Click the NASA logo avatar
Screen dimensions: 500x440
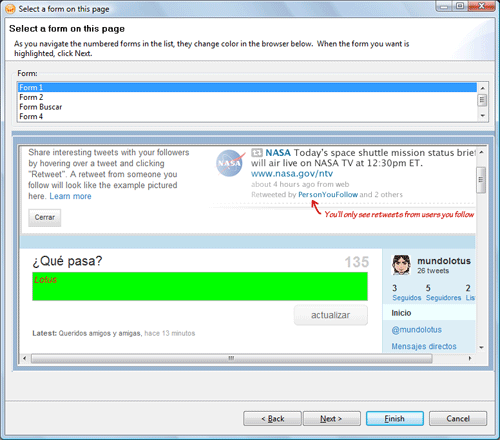click(x=230, y=163)
